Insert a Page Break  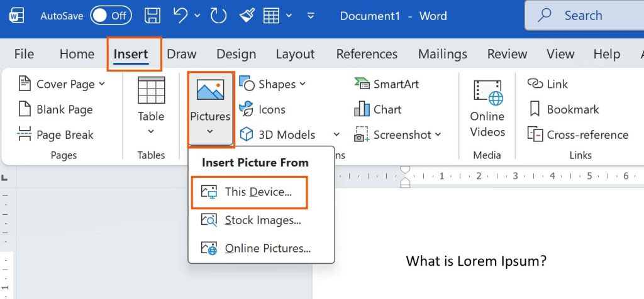(56, 135)
